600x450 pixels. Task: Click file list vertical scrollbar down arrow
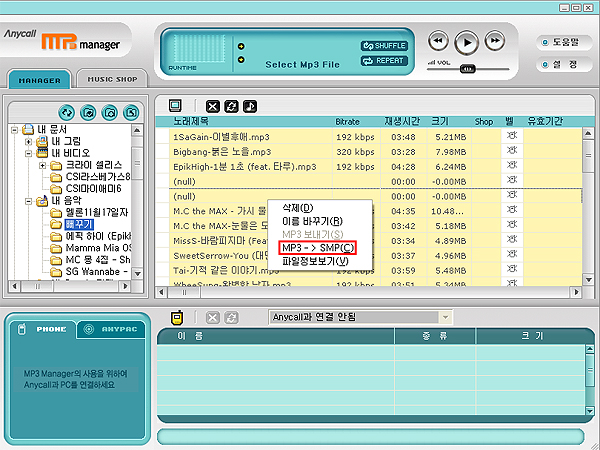[589, 280]
